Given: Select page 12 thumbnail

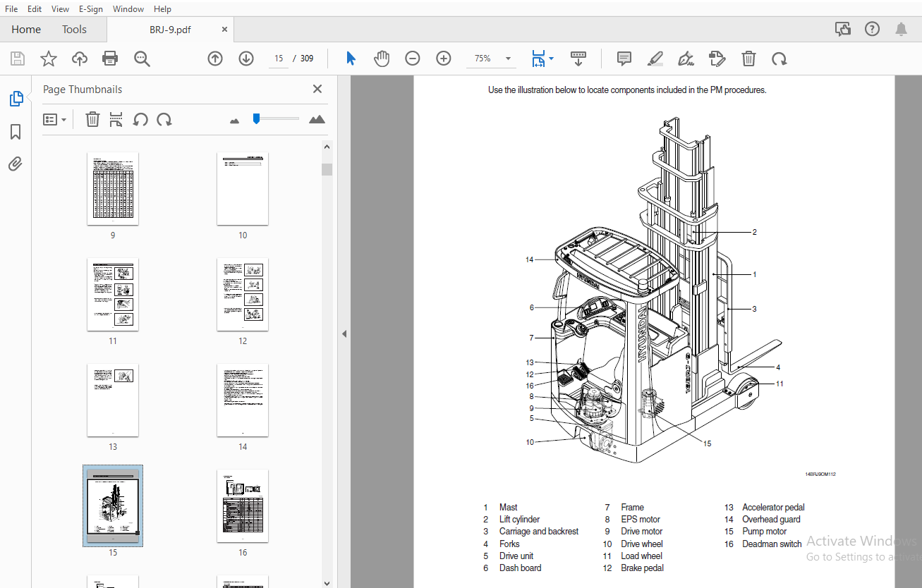Looking at the screenshot, I should 243,294.
